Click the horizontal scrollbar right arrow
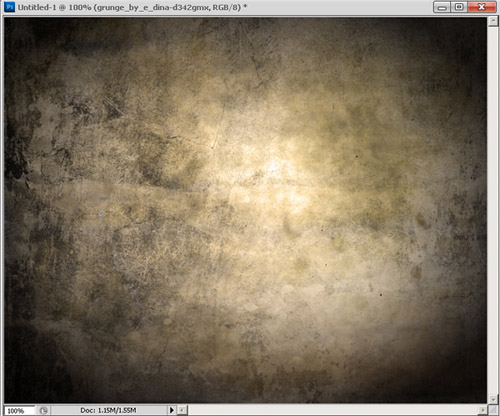The image size is (500, 416). pos(483,410)
